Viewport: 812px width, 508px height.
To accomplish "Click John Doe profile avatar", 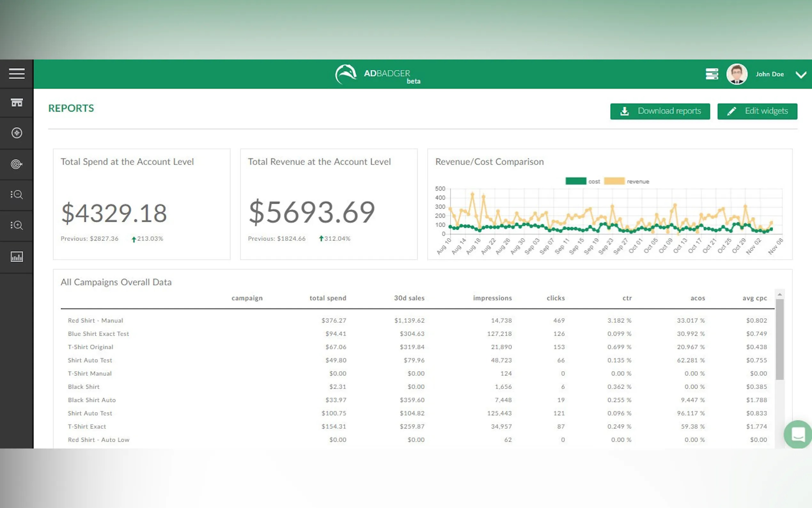I will click(737, 74).
